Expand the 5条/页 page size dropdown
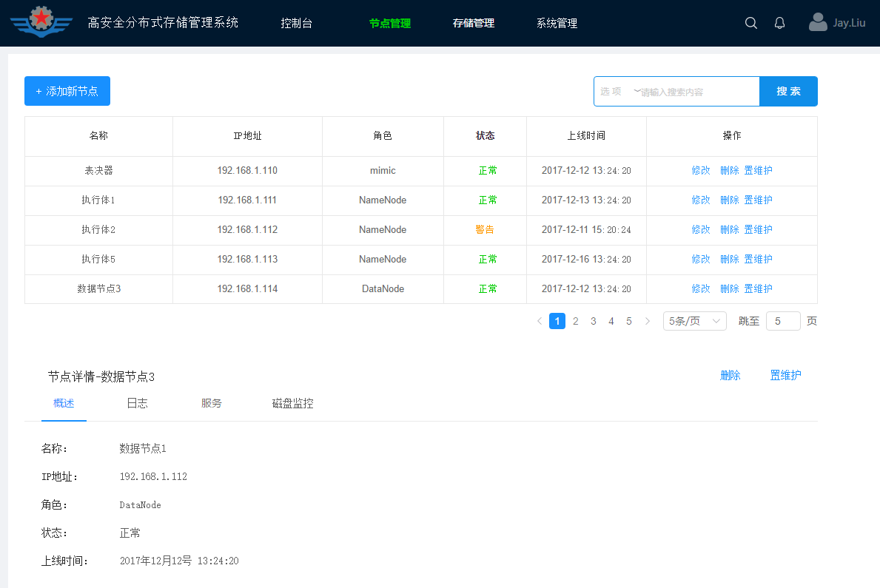This screenshot has width=880, height=588. [x=694, y=321]
